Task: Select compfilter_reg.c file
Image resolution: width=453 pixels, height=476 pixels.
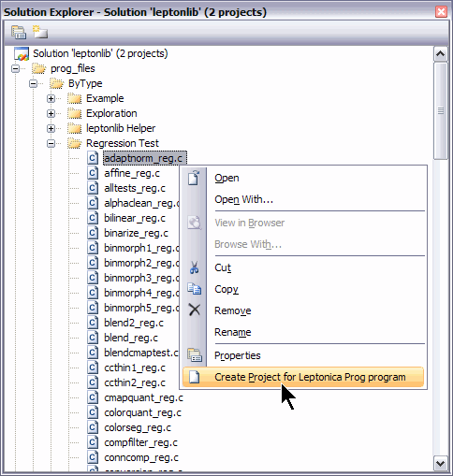Action: pos(140,442)
